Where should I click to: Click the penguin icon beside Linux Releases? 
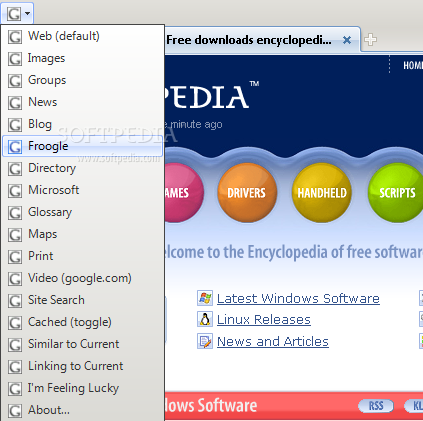pos(205,319)
